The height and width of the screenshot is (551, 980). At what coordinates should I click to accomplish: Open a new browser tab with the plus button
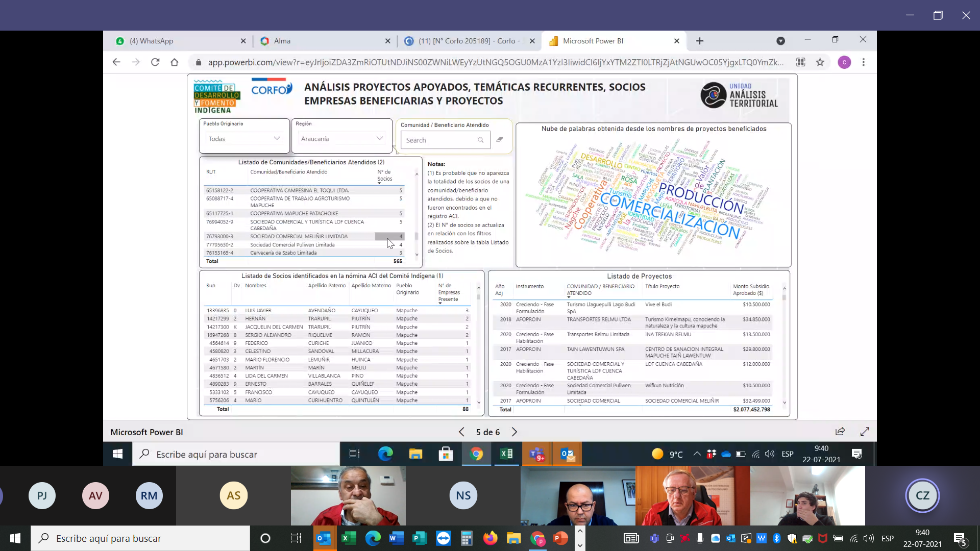point(699,41)
